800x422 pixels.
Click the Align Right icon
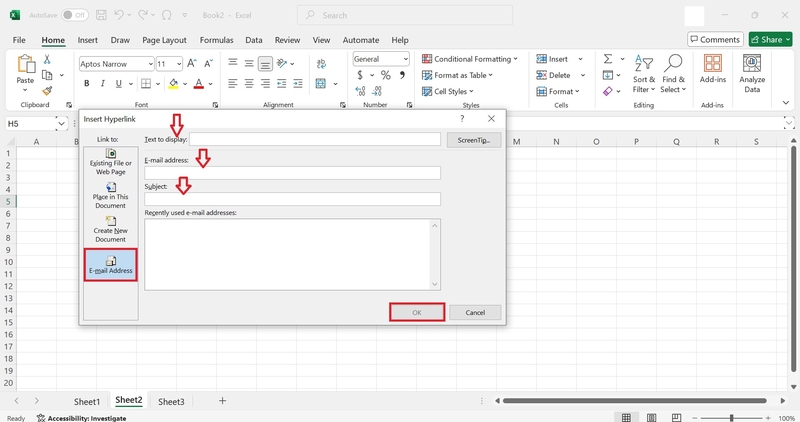click(265, 83)
